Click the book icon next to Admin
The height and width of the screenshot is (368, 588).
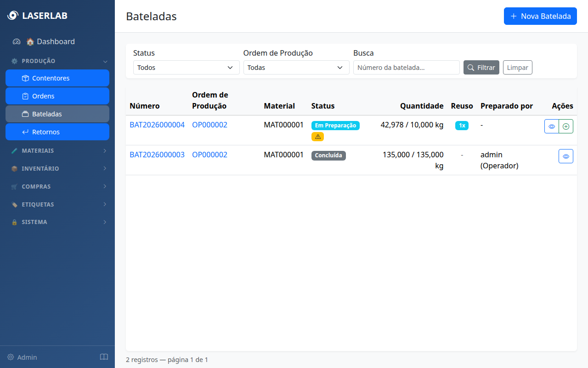(104, 357)
